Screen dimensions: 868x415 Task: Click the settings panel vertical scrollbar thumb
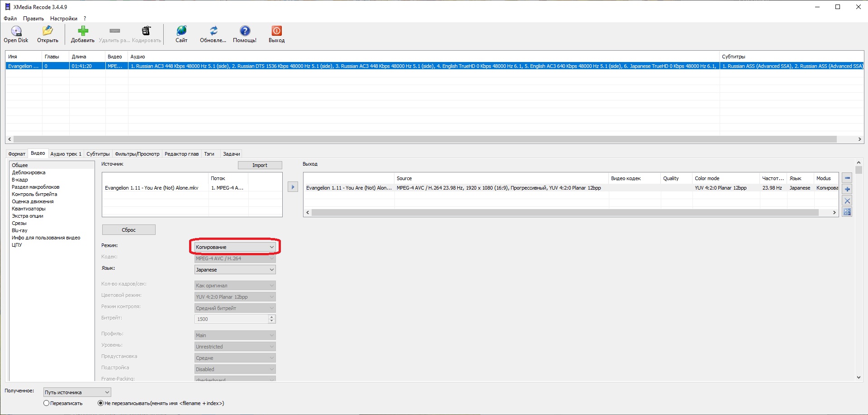[x=859, y=170]
